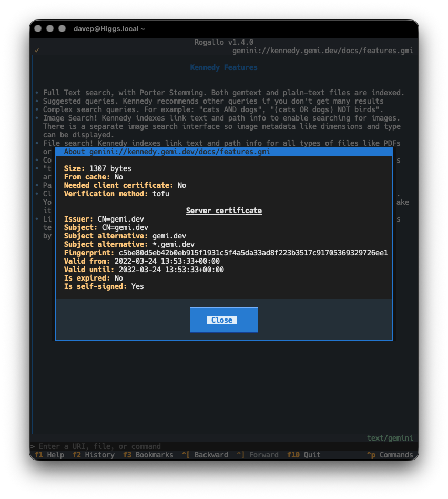Click the certificate Fingerprint hash value
This screenshot has width=448, height=499.
tap(253, 253)
